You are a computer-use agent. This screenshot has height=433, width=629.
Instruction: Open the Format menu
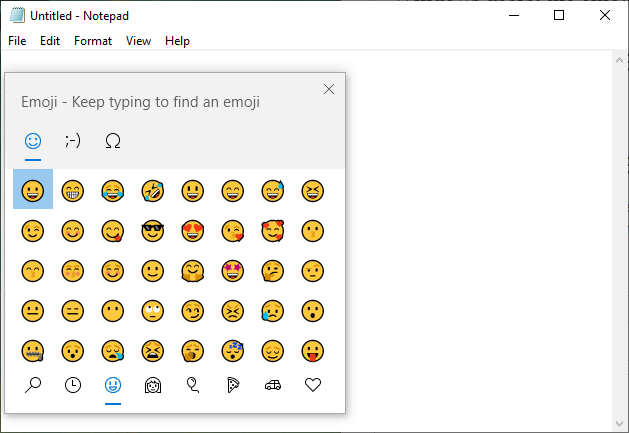(x=93, y=41)
